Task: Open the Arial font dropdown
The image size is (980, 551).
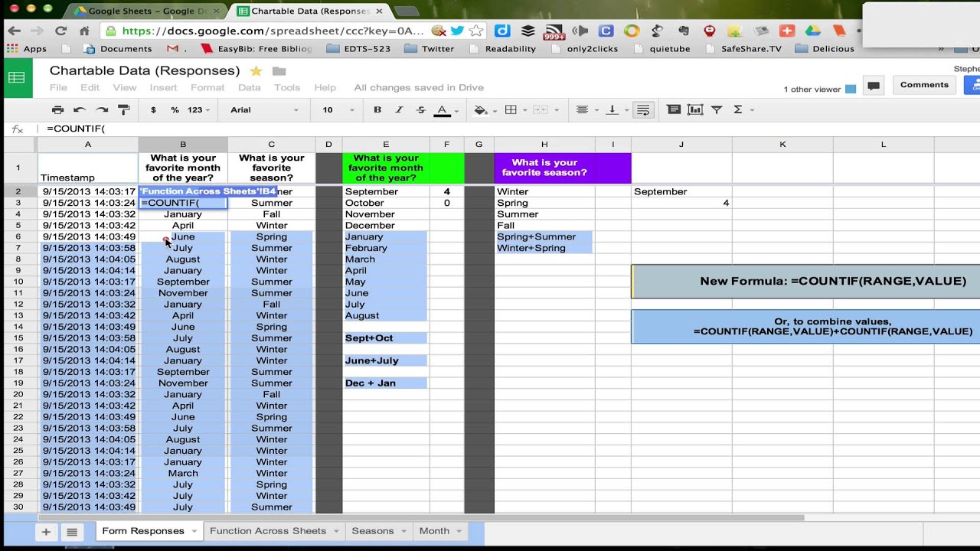Action: coord(264,110)
